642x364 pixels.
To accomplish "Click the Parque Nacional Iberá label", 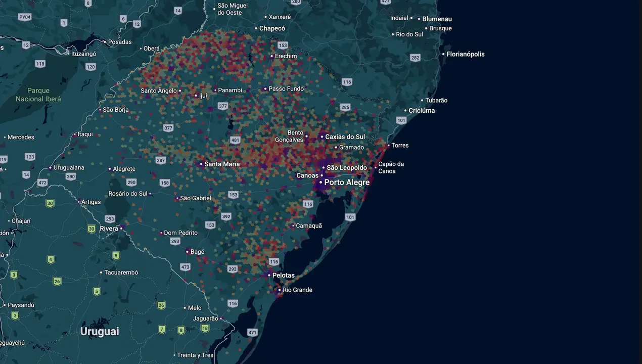I will (38, 95).
